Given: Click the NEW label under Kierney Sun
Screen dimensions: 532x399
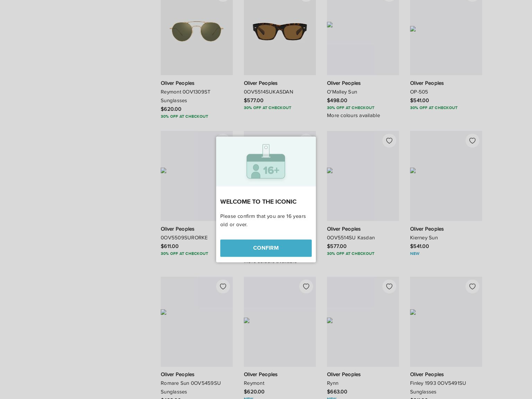Looking at the screenshot, I should pos(415,254).
